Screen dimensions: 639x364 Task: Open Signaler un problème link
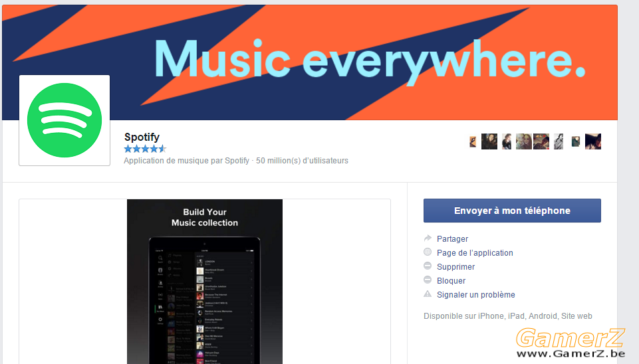[x=476, y=295]
